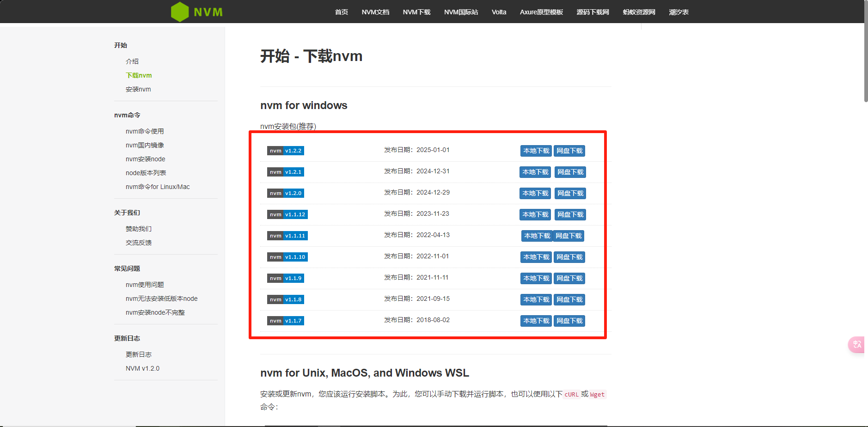Viewport: 868px width, 427px height.
Task: Click 本地下载 for nvm v1.1.12
Action: click(535, 214)
